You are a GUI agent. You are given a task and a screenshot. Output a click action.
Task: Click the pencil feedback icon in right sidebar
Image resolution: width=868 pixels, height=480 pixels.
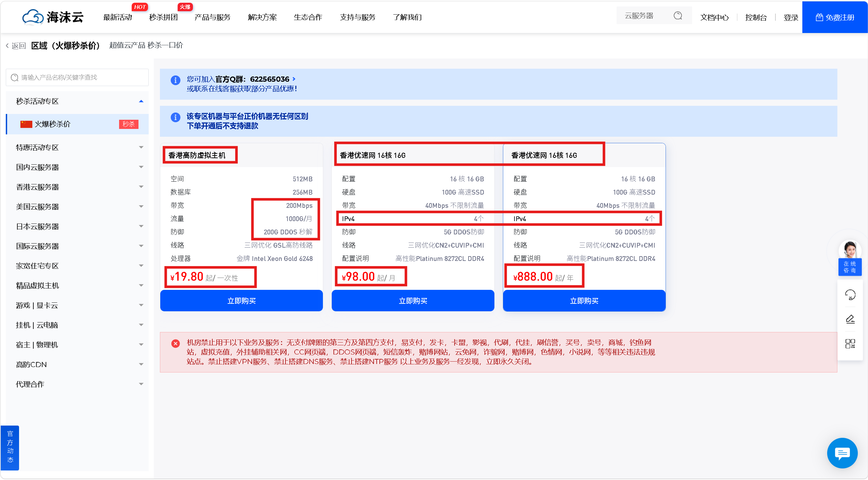(850, 319)
